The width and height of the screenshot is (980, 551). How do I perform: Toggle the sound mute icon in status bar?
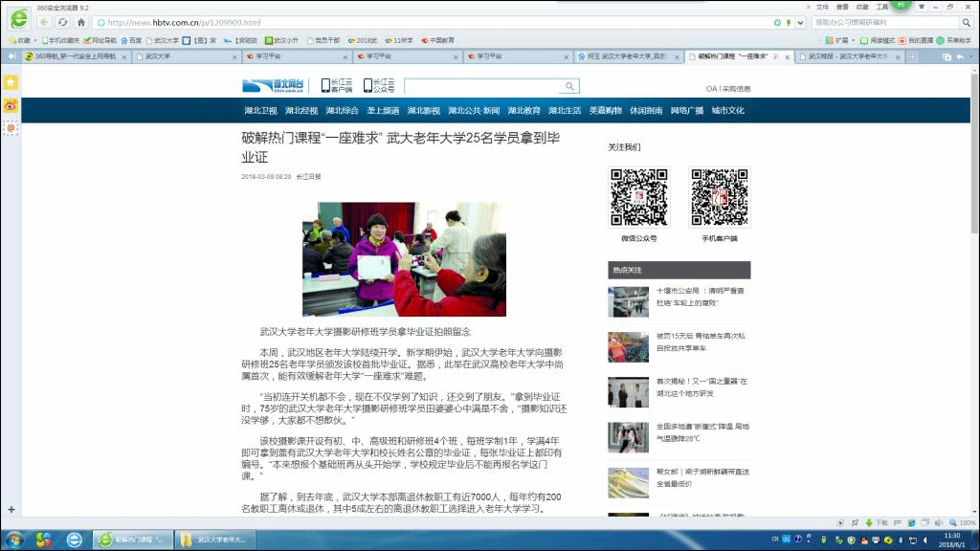pos(939,523)
